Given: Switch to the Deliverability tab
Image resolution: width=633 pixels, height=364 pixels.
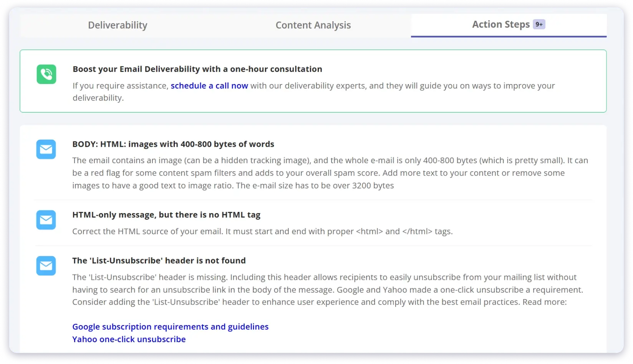Looking at the screenshot, I should click(x=118, y=25).
